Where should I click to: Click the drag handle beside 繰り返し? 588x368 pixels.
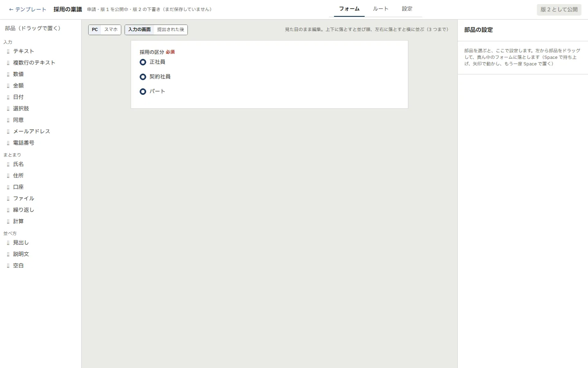(x=8, y=210)
